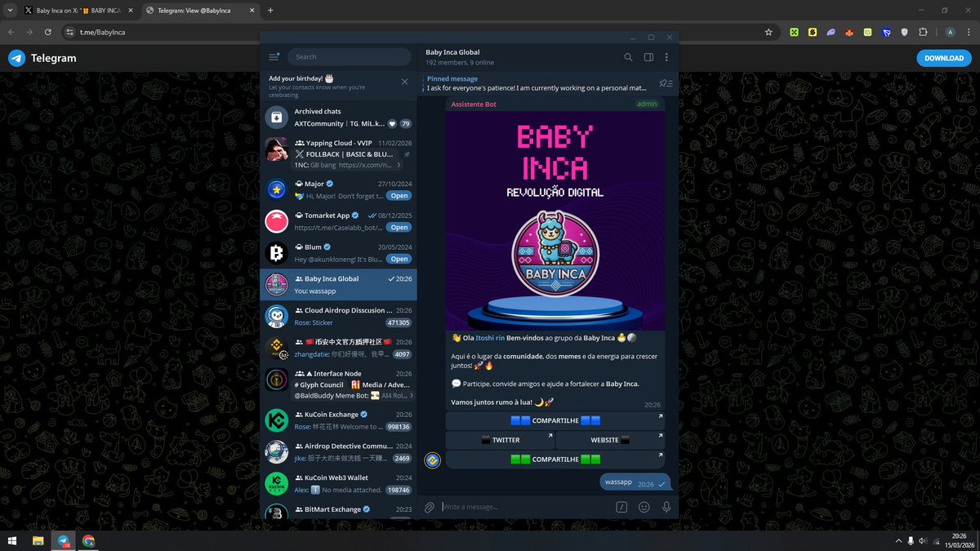980x551 pixels.
Task: Open BitMart Exchange chat
Action: pos(338,510)
